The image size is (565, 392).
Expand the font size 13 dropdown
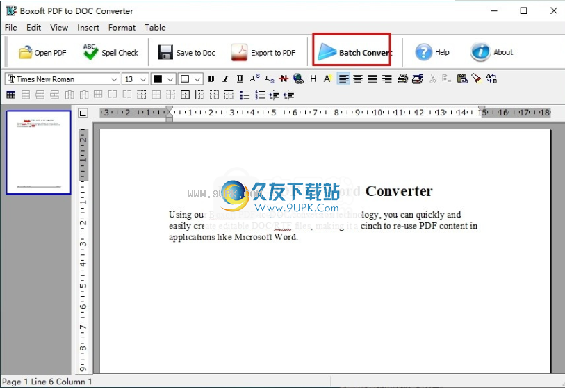click(x=143, y=79)
